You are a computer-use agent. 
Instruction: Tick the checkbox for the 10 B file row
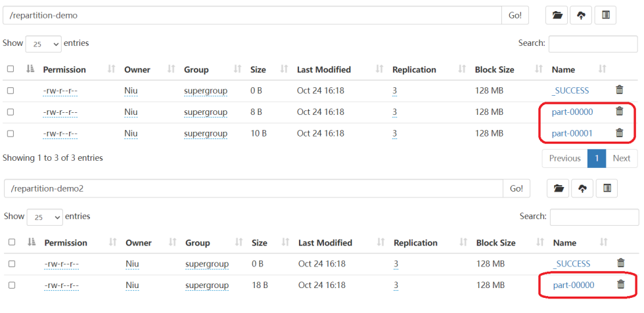pyautogui.click(x=11, y=134)
